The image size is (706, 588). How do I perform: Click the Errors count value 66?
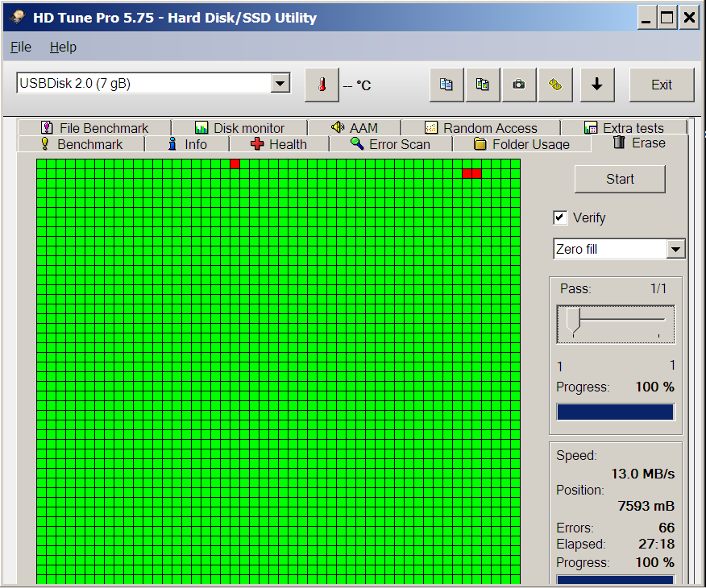coord(667,528)
